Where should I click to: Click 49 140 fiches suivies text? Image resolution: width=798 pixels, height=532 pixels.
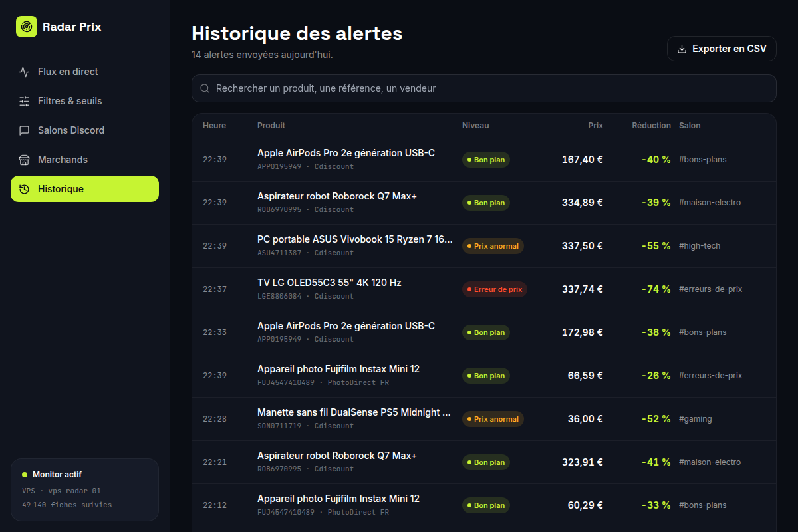point(66,505)
